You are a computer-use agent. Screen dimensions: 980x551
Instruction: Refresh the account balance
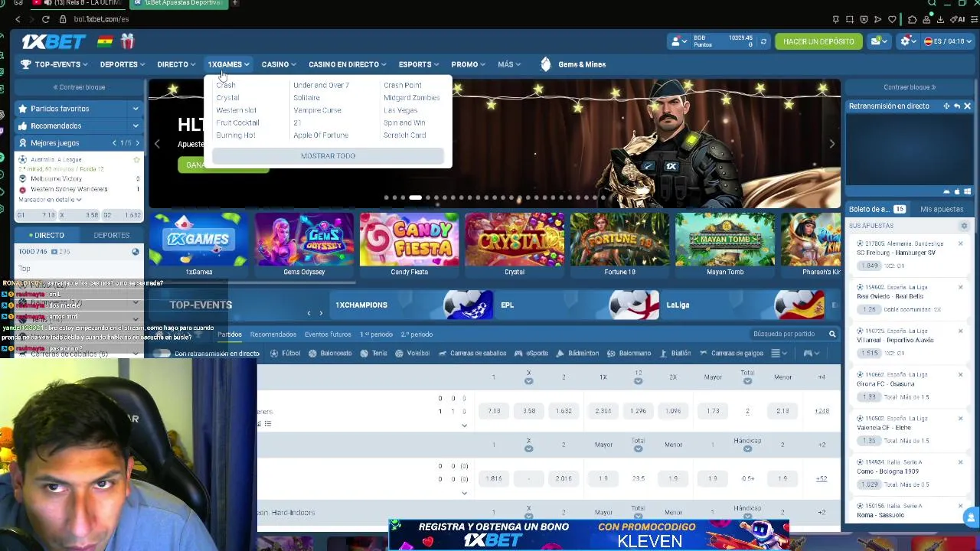click(763, 41)
